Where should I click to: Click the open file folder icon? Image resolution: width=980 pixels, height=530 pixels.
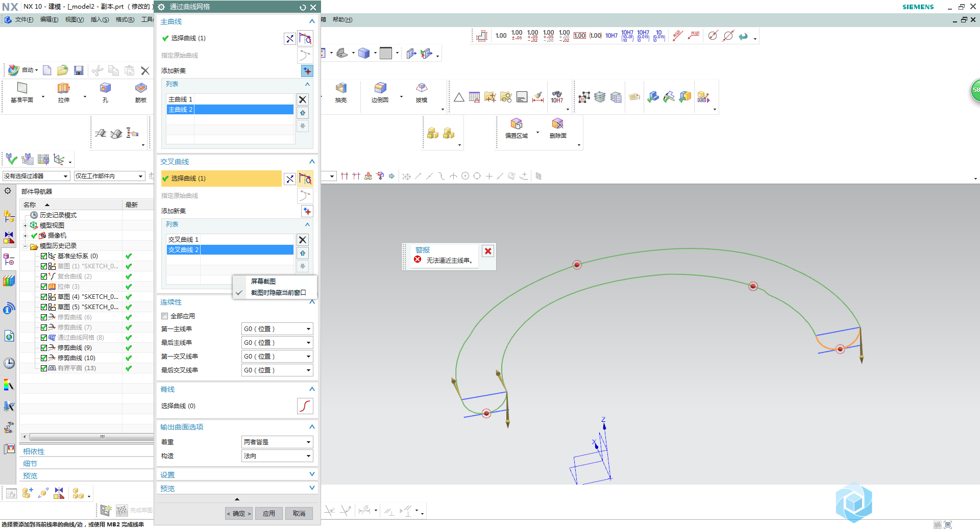pos(63,70)
